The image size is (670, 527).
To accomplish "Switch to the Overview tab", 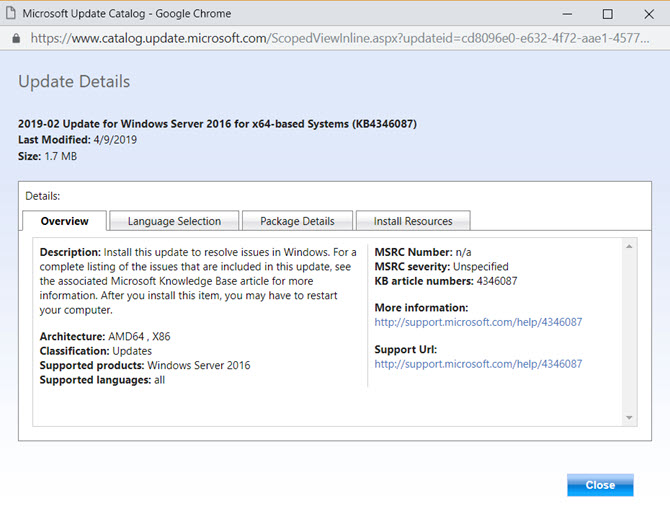I will (64, 221).
